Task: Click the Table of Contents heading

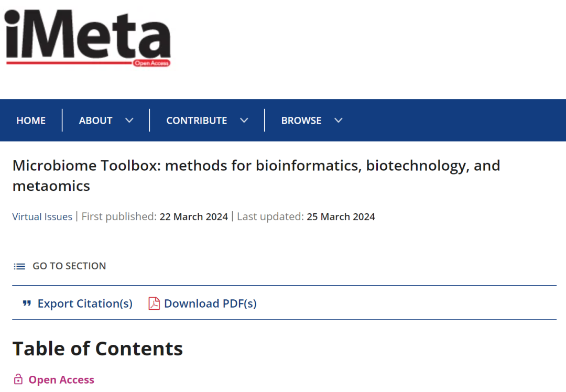Action: pos(97,348)
